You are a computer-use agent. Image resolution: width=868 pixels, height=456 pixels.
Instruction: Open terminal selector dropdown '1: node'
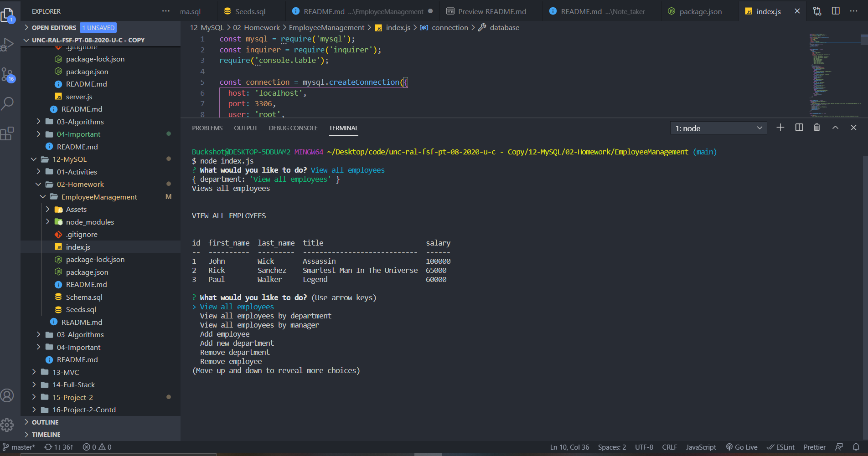point(718,128)
